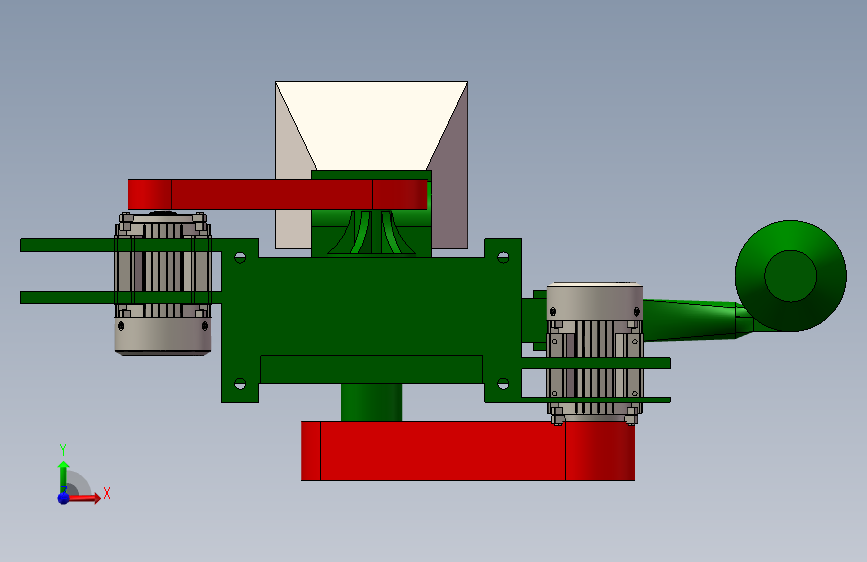
Task: Select the round green blower housing
Action: click(791, 275)
